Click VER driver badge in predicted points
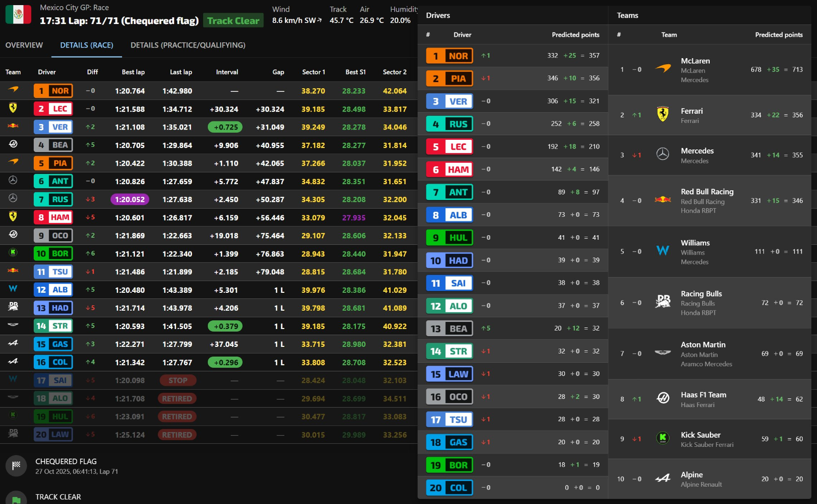Screen dimensions: 817x504 pyautogui.click(x=450, y=101)
